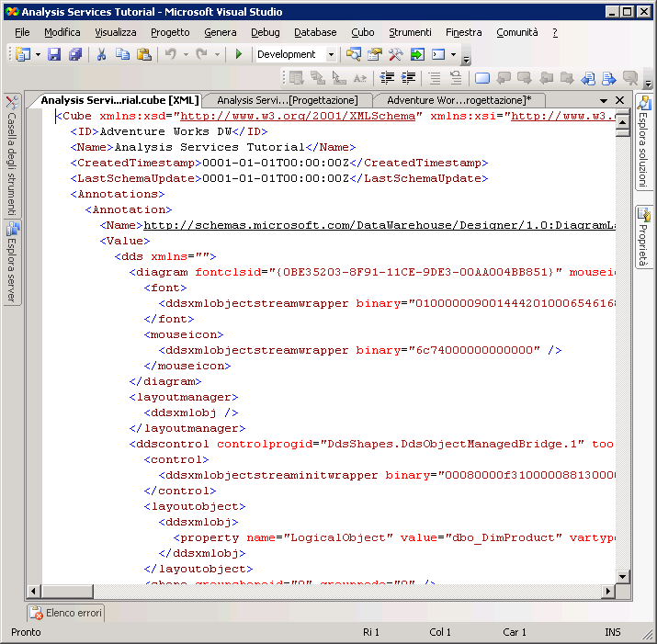The width and height of the screenshot is (657, 644).
Task: Go to next bookmark in document
Action: (609, 78)
